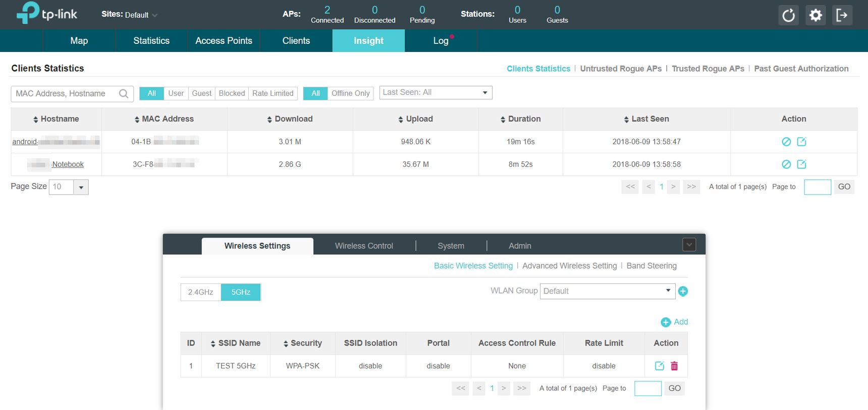Select the All client type filter
The width and height of the screenshot is (868, 410).
[x=152, y=93]
